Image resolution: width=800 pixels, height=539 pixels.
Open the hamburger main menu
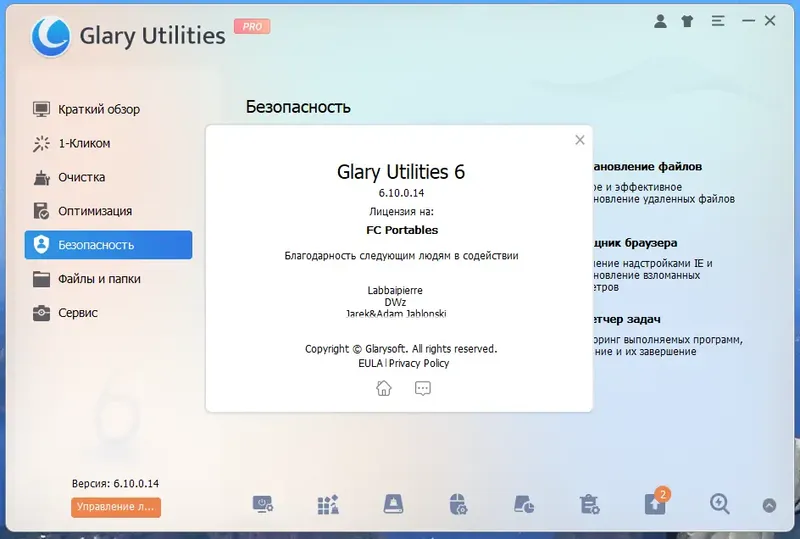tap(718, 21)
